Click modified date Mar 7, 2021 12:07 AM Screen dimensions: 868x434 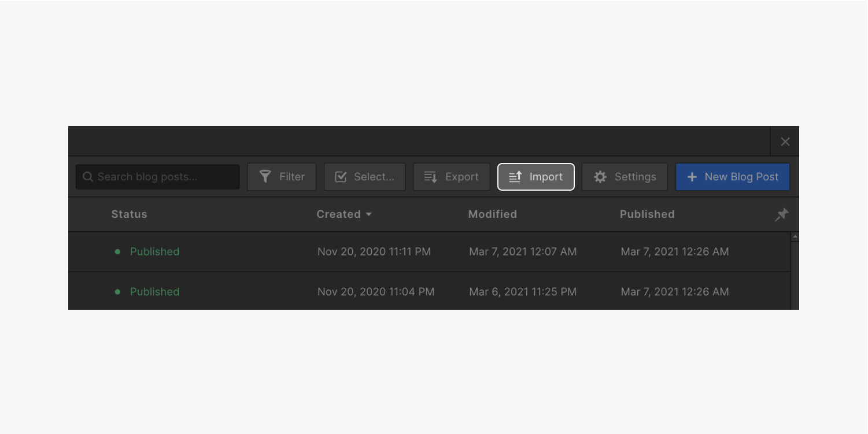[x=523, y=251]
